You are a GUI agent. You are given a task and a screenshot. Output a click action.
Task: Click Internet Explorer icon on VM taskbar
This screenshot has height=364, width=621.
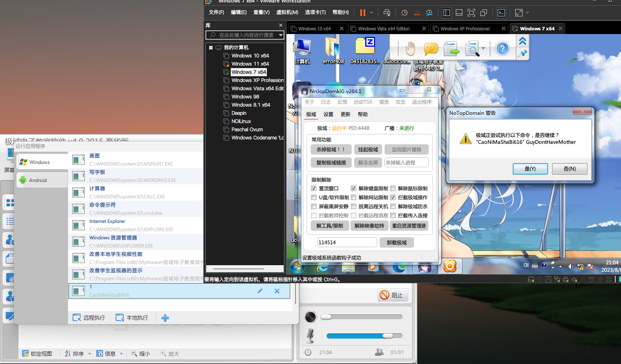pyautogui.click(x=323, y=267)
